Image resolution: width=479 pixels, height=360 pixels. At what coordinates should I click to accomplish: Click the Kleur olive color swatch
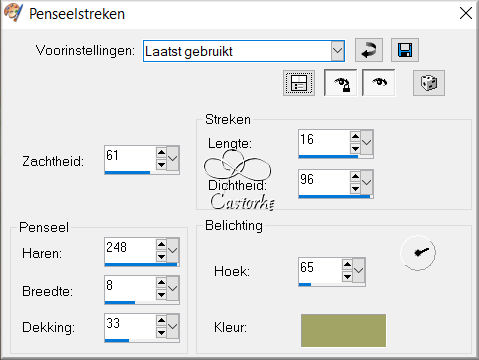[x=343, y=330]
